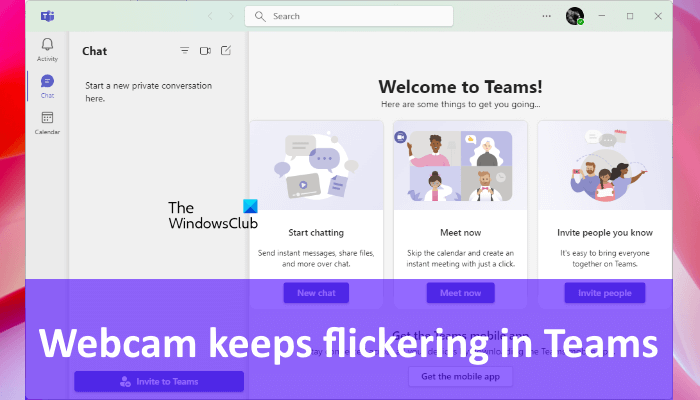700x400 pixels.
Task: Open the Activity bell in sidebar
Action: click(47, 49)
